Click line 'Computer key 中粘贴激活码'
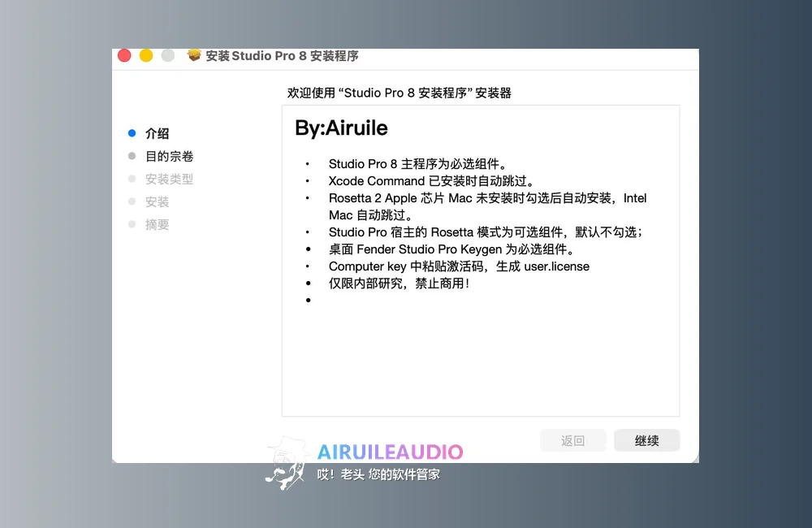 tap(459, 266)
